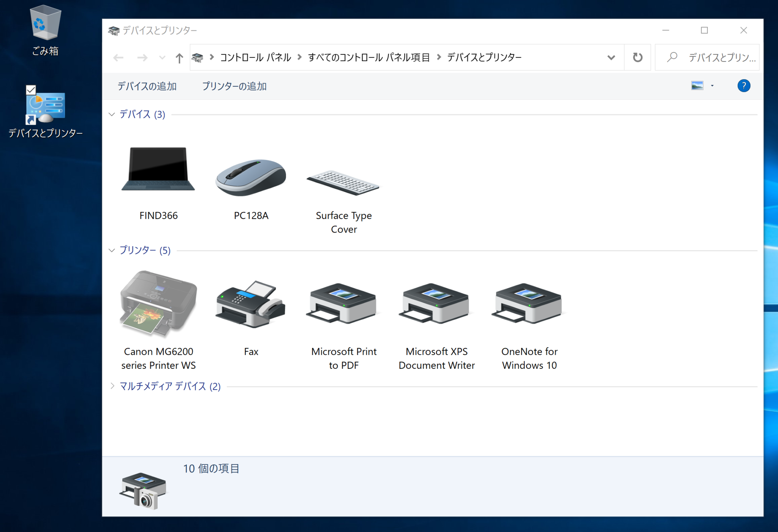Navigate to コントロール パネル via breadcrumb
778x532 pixels.
click(255, 57)
